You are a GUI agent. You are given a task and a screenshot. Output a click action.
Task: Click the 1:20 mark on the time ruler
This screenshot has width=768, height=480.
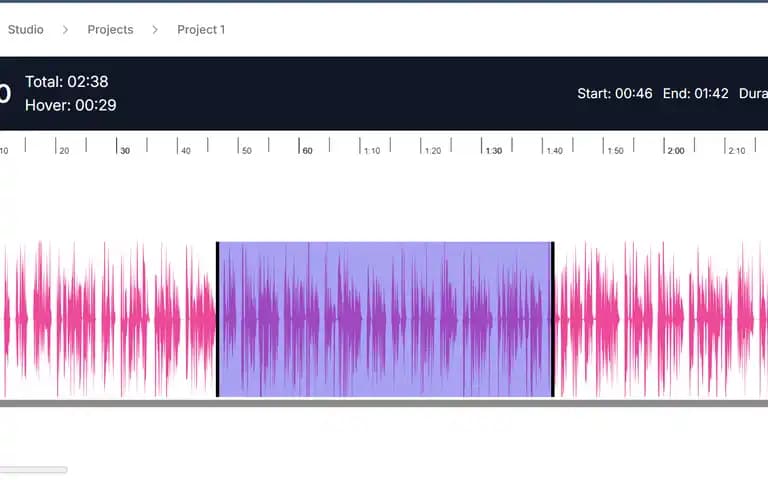[x=432, y=151]
